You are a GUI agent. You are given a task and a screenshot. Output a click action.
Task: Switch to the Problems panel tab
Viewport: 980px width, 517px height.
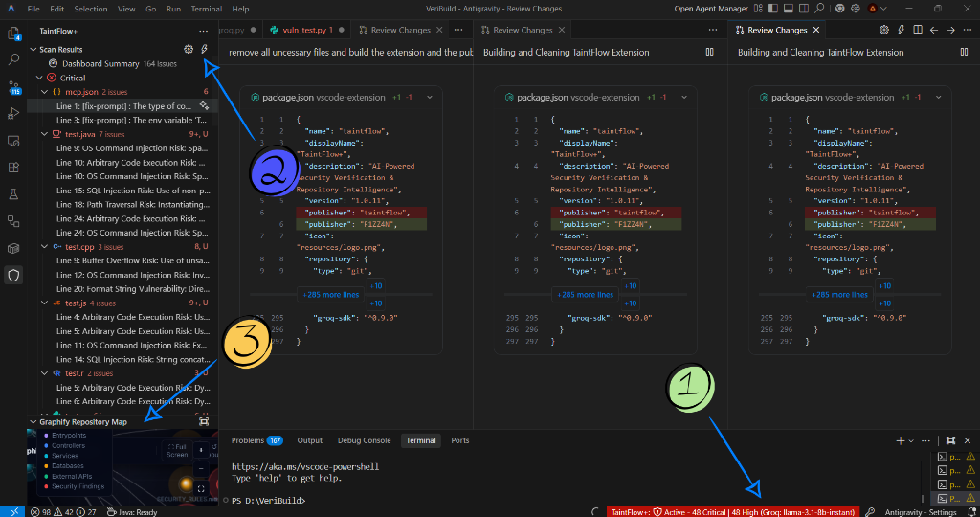coord(256,440)
